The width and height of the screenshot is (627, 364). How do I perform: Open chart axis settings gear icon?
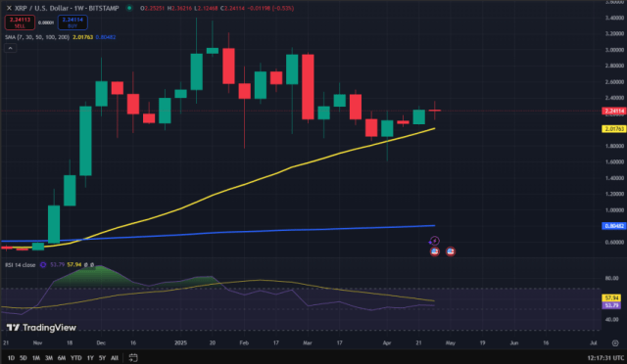coord(615,342)
